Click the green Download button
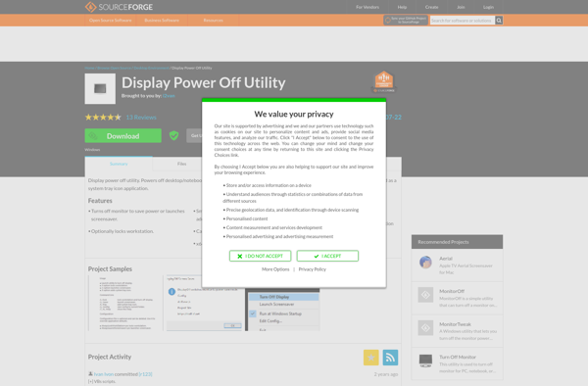This screenshot has width=588, height=386. 123,135
